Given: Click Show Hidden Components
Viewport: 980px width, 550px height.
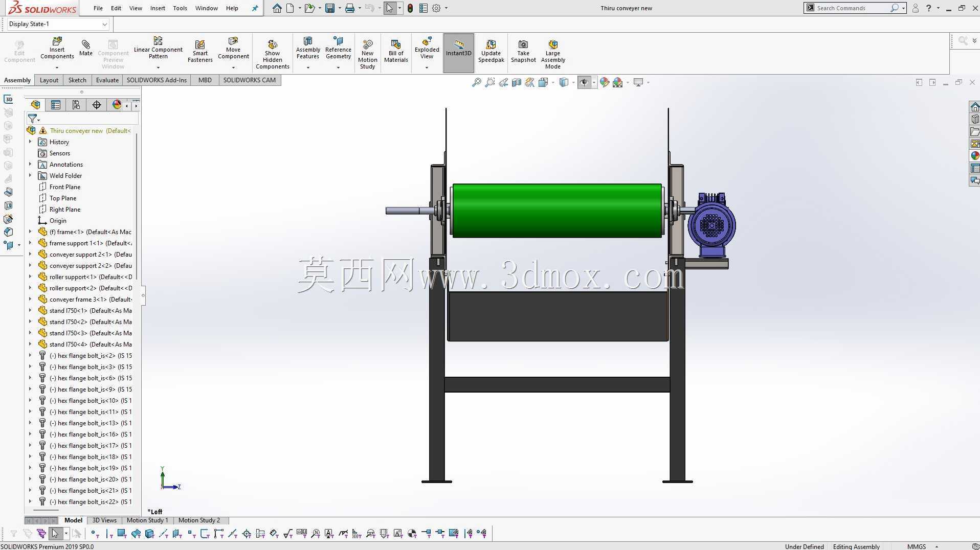Looking at the screenshot, I should click(273, 54).
